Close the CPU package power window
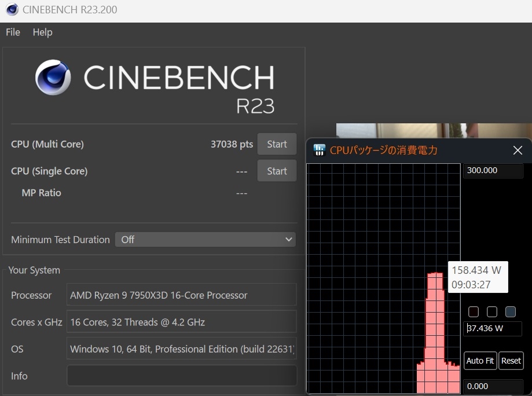The image size is (532, 396). 518,150
